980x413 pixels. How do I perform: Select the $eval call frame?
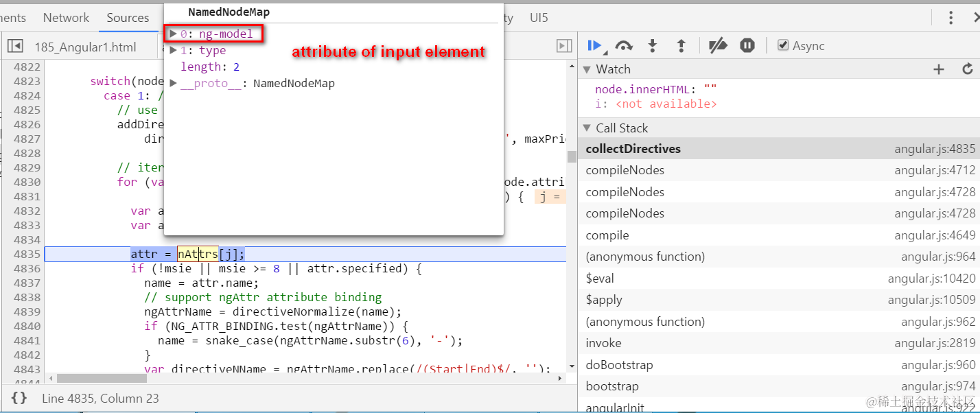[x=780, y=279]
